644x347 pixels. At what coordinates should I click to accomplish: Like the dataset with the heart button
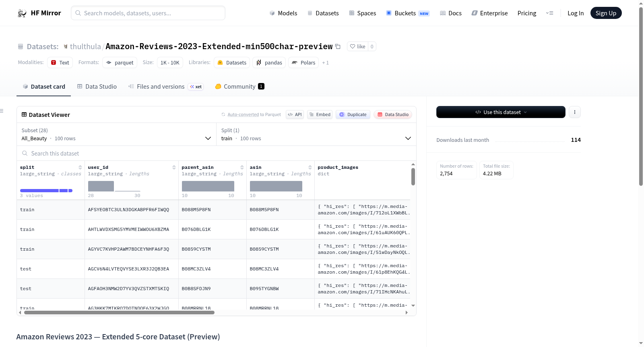point(357,46)
